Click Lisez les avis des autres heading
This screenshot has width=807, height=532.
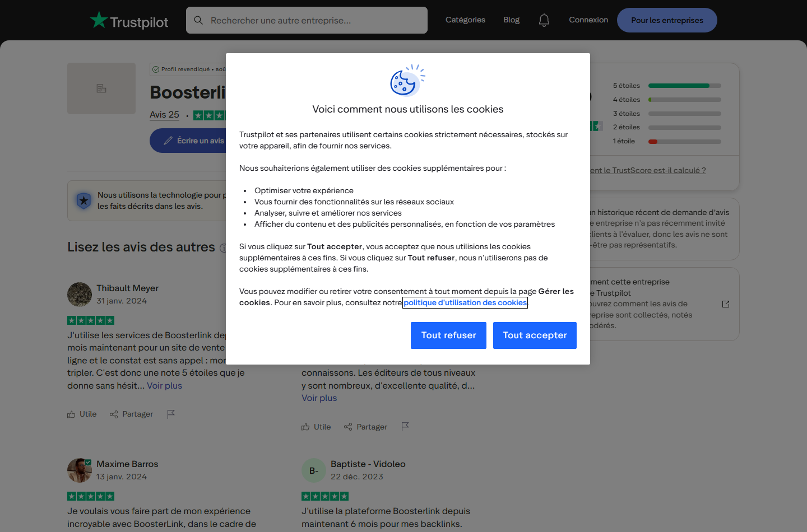pos(141,247)
